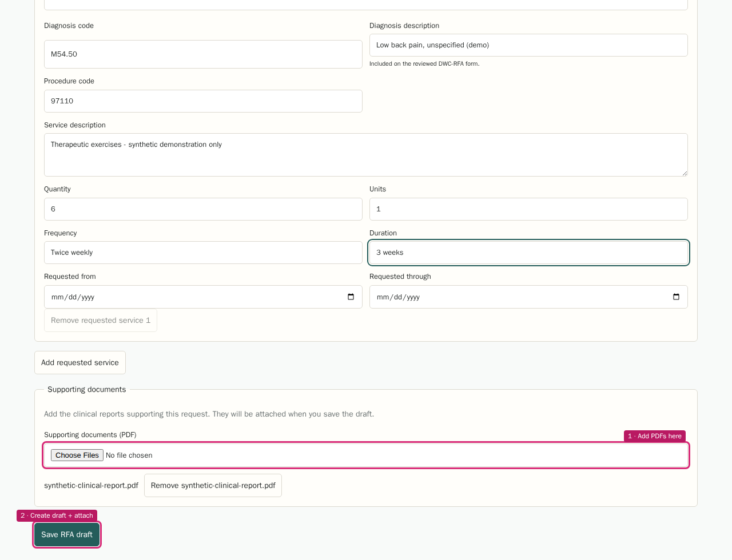Click Add requested service
The width and height of the screenshot is (732, 560).
click(x=80, y=363)
